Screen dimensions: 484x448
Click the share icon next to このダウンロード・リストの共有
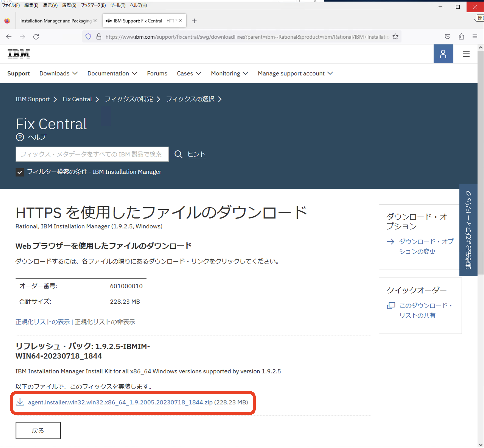point(391,306)
